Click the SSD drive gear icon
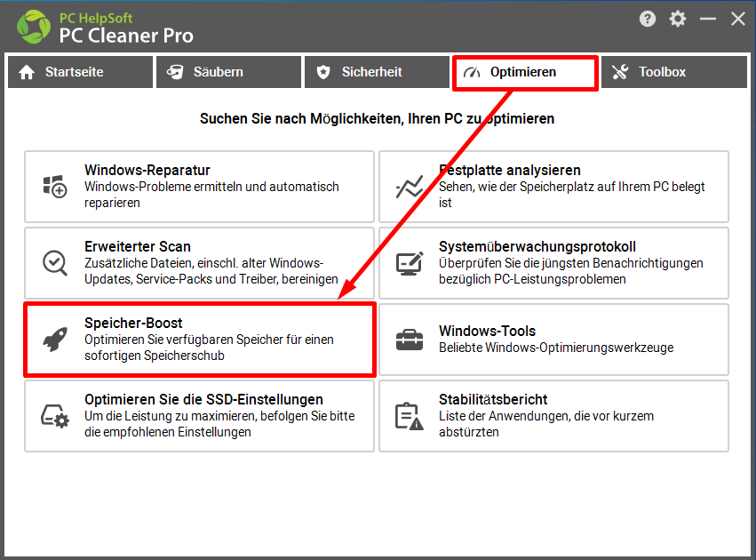This screenshot has height=560, width=756. tap(55, 416)
